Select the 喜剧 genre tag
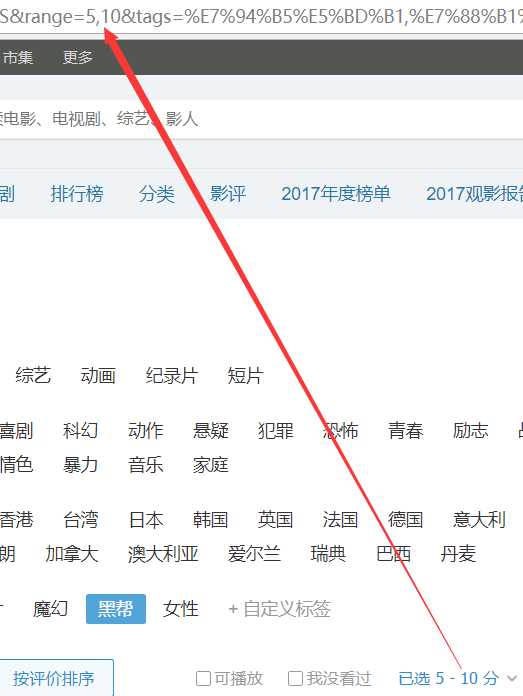Viewport: 523px width, 696px height. pyautogui.click(x=16, y=431)
